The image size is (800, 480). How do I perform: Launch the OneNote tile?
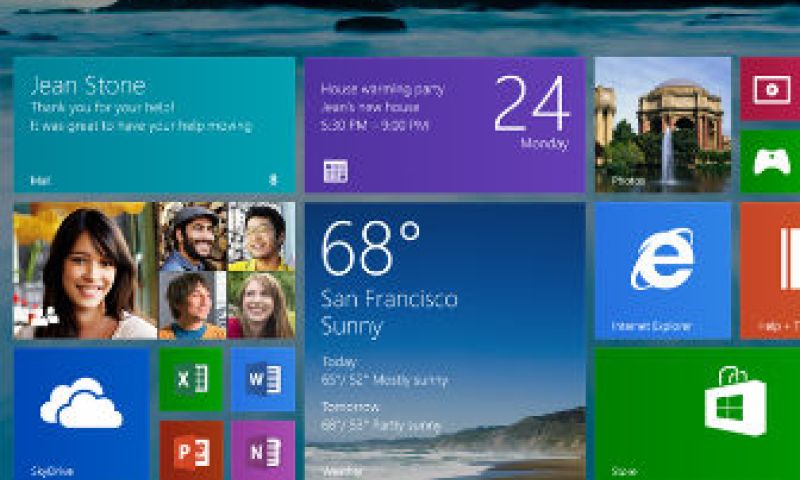coord(263,450)
